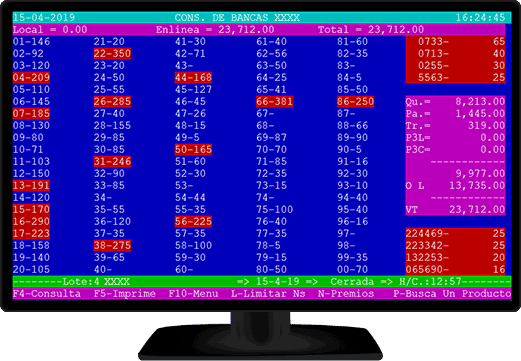Click the VT 23,712.00 total
Screen dimensions: 521x361
click(455, 210)
